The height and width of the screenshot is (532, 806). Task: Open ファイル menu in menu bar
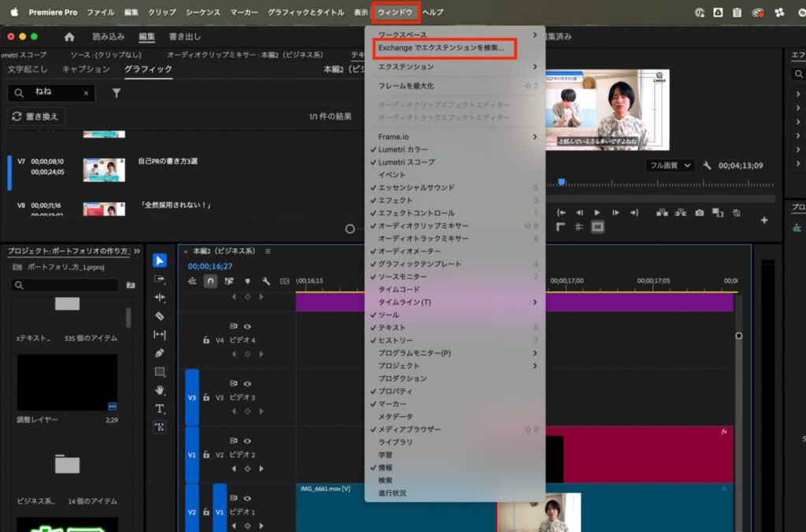[100, 13]
